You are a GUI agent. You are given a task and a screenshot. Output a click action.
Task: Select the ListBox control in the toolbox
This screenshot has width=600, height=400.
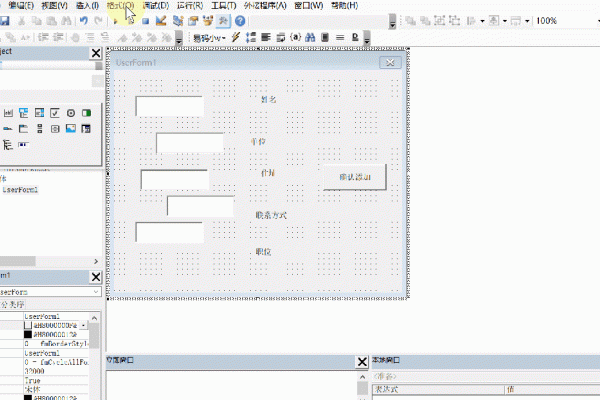(x=39, y=113)
